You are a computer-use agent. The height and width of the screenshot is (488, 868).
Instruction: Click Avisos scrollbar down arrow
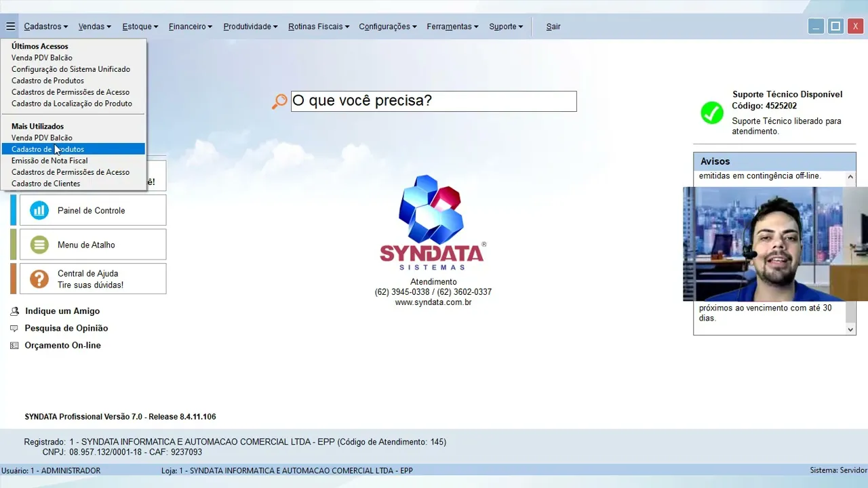[850, 329]
